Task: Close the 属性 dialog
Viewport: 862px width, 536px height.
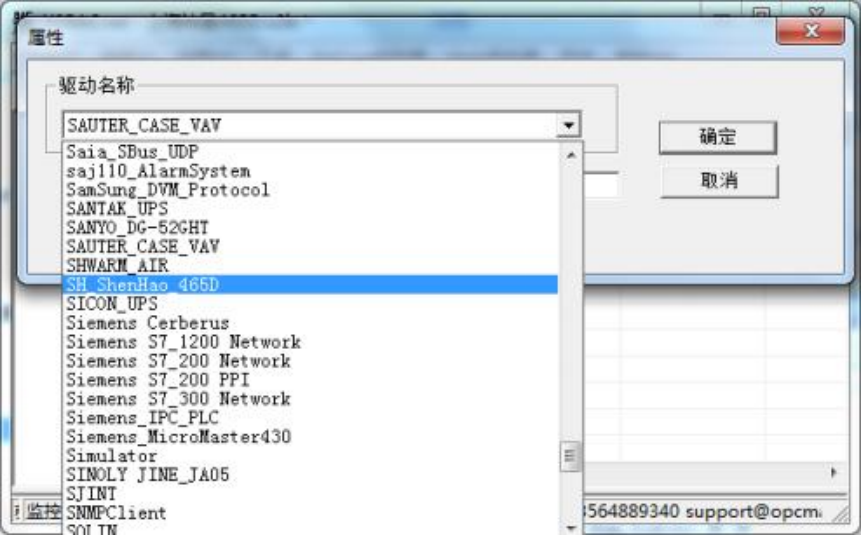Action: point(810,31)
